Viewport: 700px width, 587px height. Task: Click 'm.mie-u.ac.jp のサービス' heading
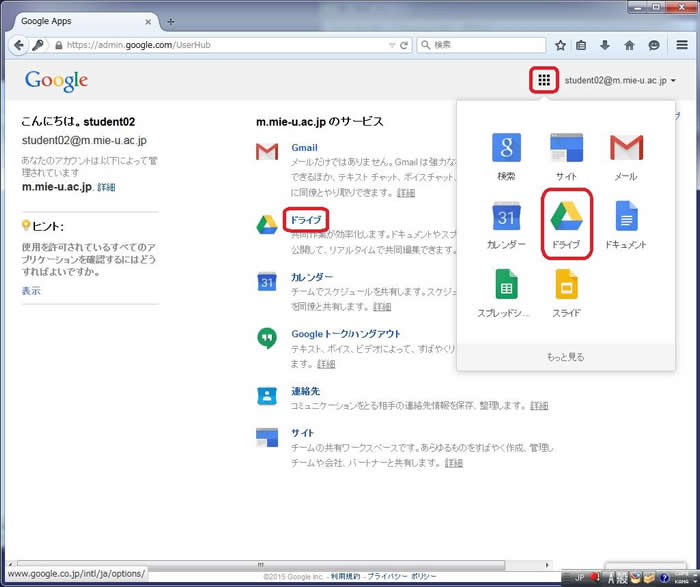coord(320,121)
